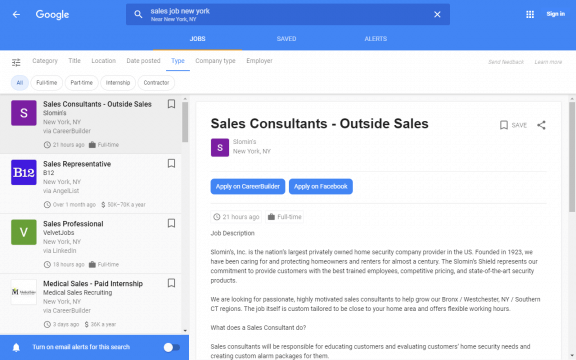Click the bell alerts icon
The height and width of the screenshot is (360, 576).
click(16, 347)
